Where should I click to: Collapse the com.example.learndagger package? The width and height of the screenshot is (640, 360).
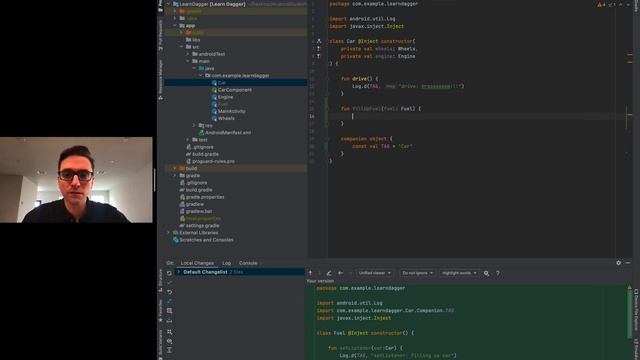200,76
